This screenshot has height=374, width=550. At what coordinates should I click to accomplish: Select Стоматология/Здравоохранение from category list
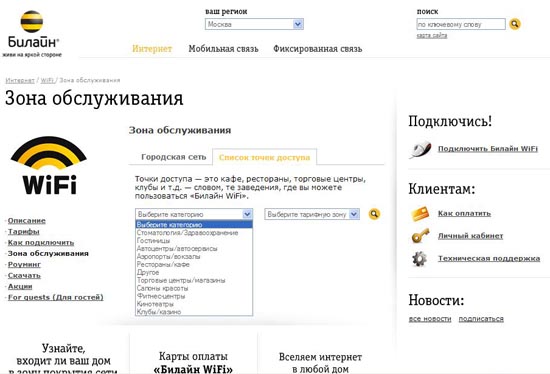pos(194,233)
